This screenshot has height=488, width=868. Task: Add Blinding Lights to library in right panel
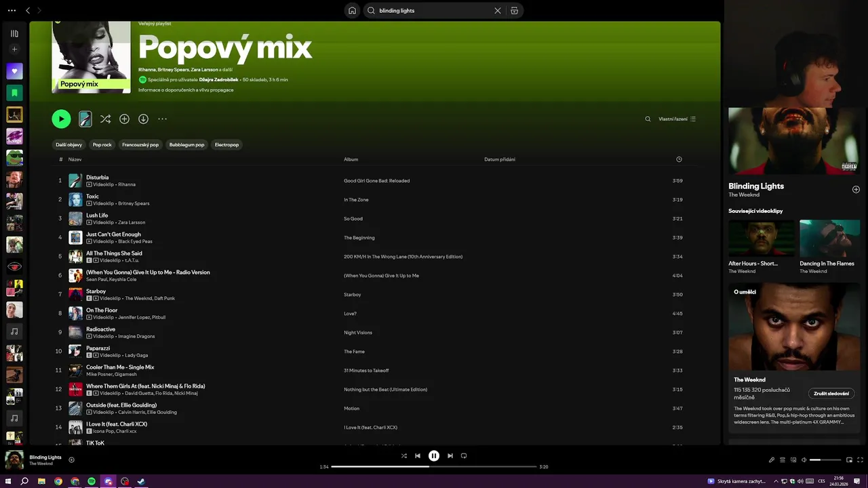click(x=856, y=190)
